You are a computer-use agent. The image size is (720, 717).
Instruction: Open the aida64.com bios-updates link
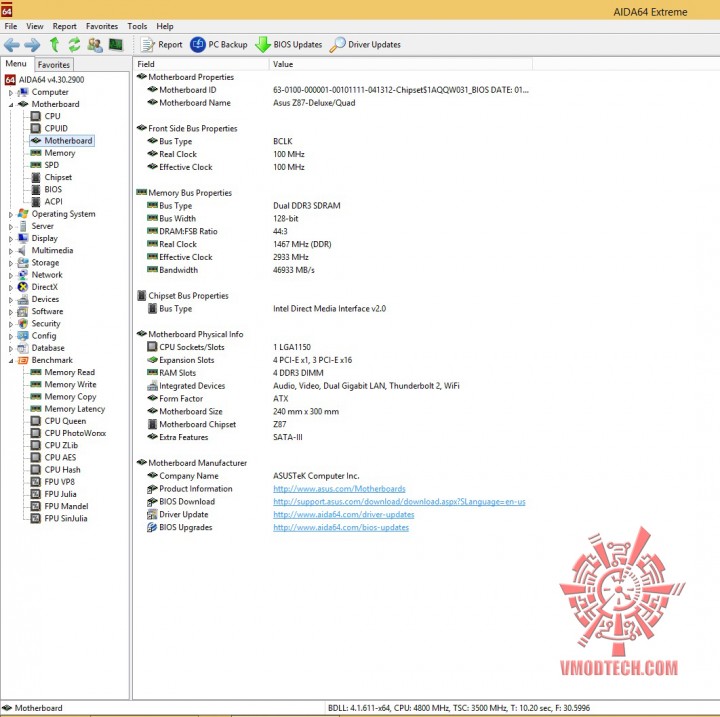pyautogui.click(x=341, y=527)
